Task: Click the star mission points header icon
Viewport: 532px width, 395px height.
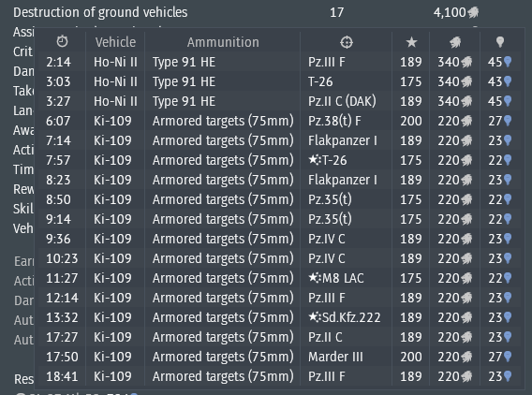Action: click(411, 42)
